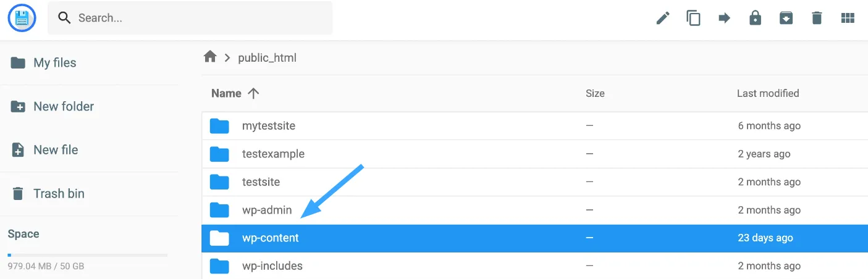Open permissions with the lock icon
Viewport: 868px width, 279px height.
pos(755,18)
